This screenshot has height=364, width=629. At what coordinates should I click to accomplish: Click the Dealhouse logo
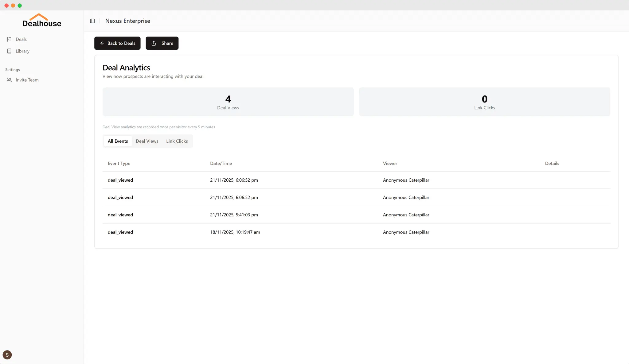(42, 20)
